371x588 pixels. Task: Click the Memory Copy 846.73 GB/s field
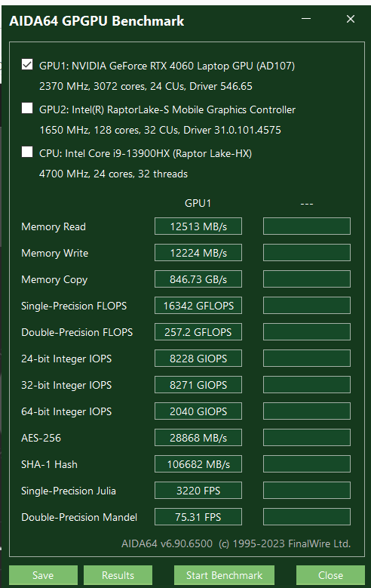198,279
